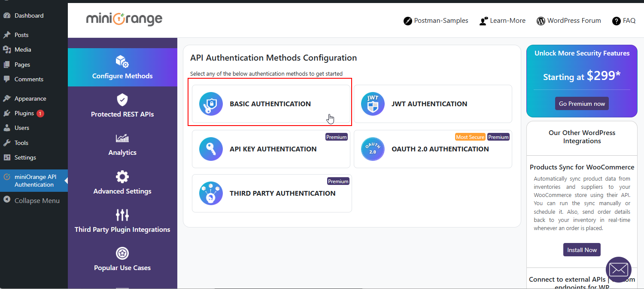Open the WordPress Dashboard menu
The height and width of the screenshot is (289, 644).
[29, 15]
